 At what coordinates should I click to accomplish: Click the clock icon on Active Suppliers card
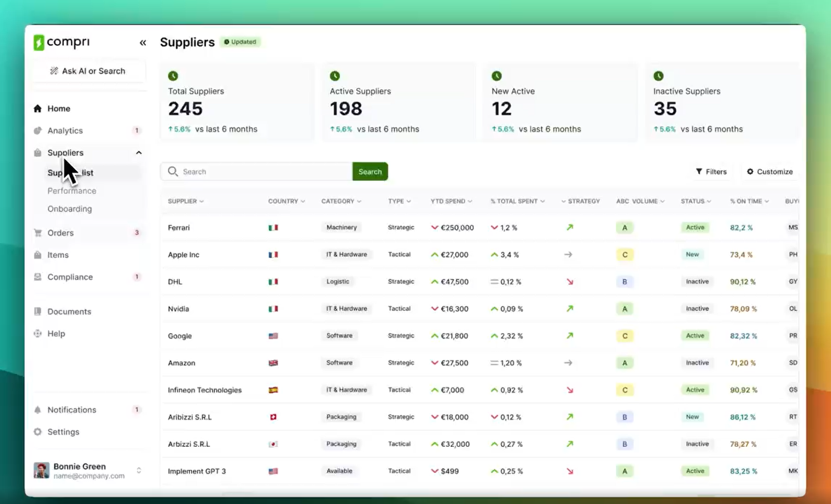[x=335, y=76]
